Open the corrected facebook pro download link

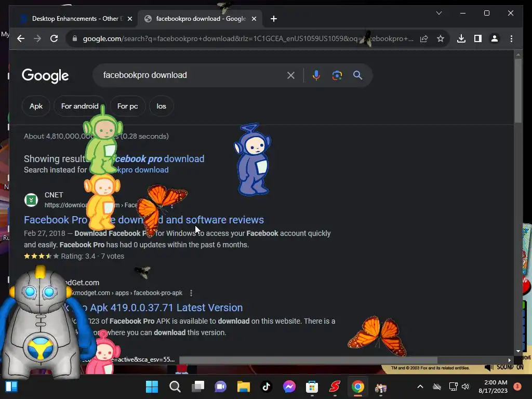coord(159,159)
